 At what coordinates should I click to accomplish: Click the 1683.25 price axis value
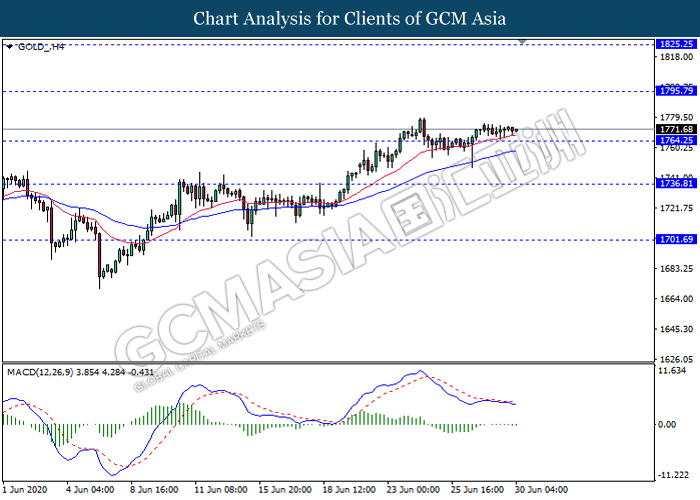pyautogui.click(x=676, y=268)
